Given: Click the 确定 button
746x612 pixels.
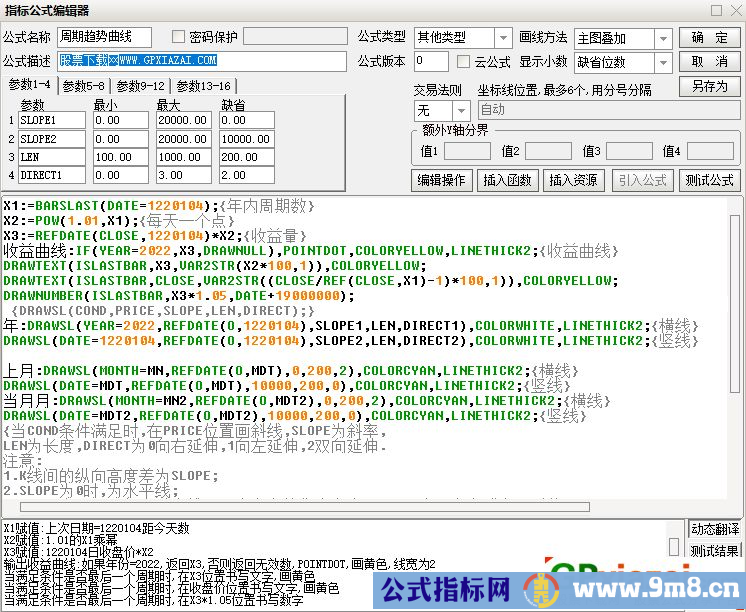Looking at the screenshot, I should coord(709,38).
